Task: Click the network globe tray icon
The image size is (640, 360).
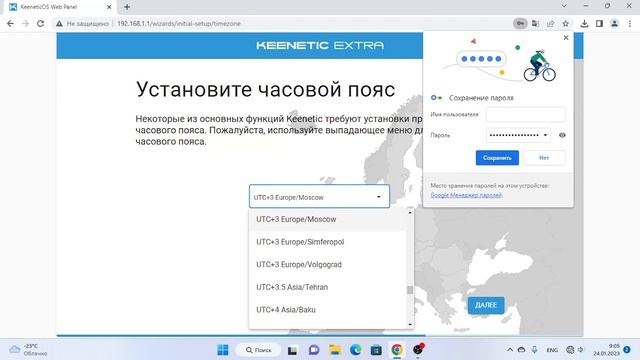Action: (x=570, y=350)
